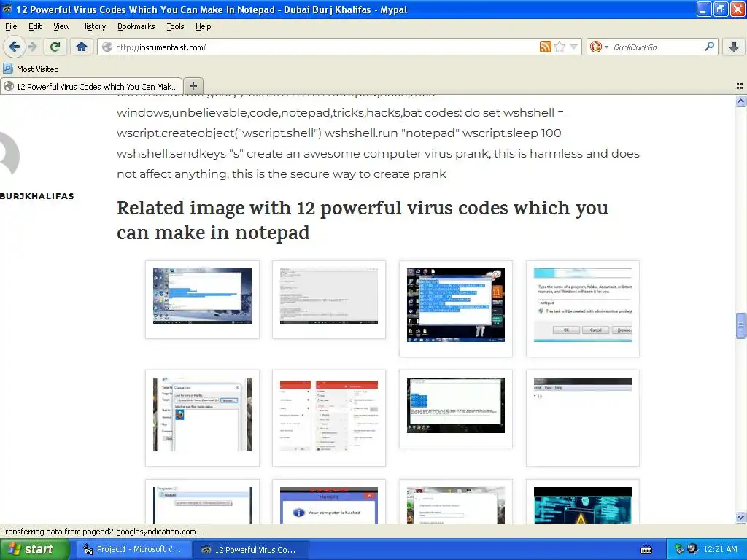
Task: Open the thumbnail of notepad on black desktop
Action: [455, 405]
